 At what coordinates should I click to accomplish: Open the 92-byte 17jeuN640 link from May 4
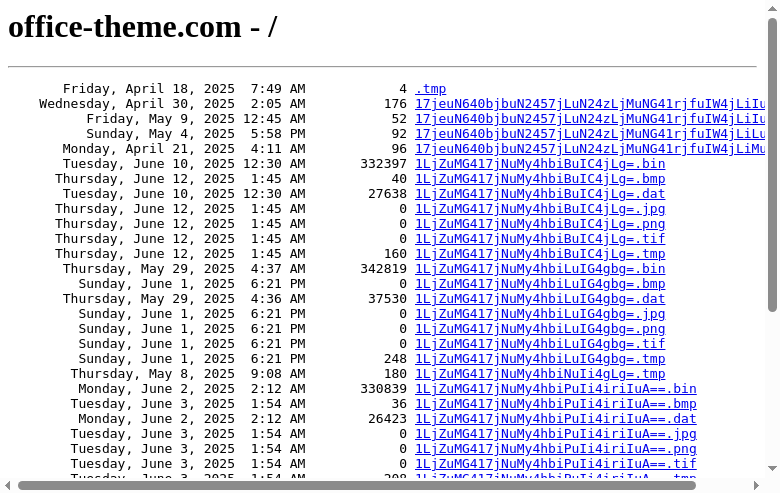click(x=590, y=134)
